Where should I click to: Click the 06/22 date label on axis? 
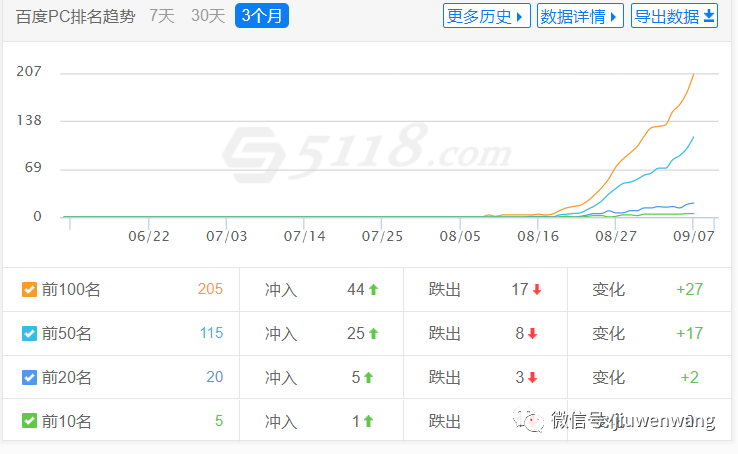[149, 236]
